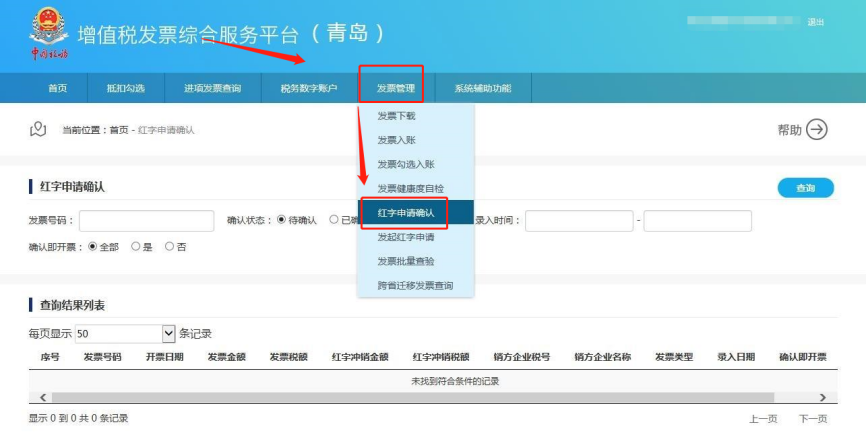Image resolution: width=866 pixels, height=437 pixels.
Task: Go to 下一页 in pagination
Action: (812, 418)
